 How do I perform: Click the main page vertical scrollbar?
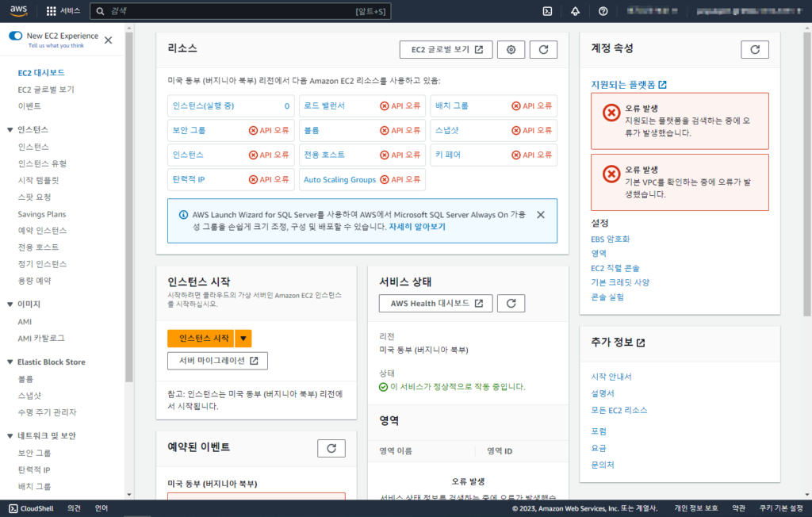807,174
